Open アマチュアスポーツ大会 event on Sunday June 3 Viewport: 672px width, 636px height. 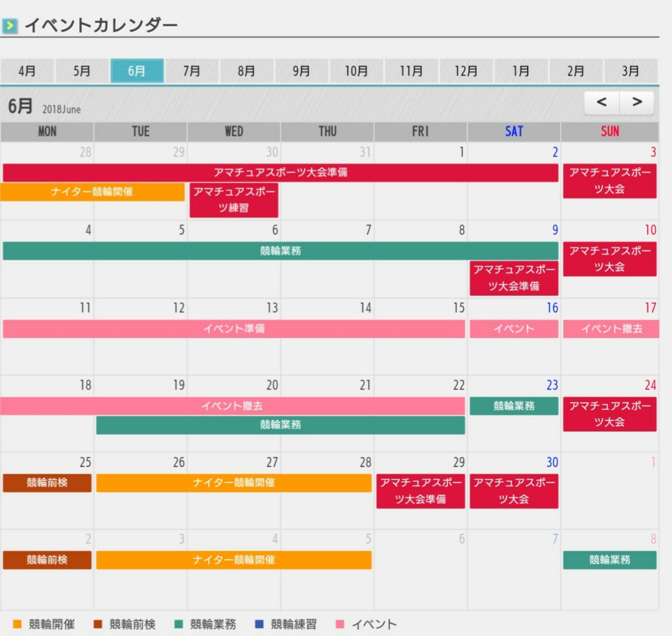(609, 181)
